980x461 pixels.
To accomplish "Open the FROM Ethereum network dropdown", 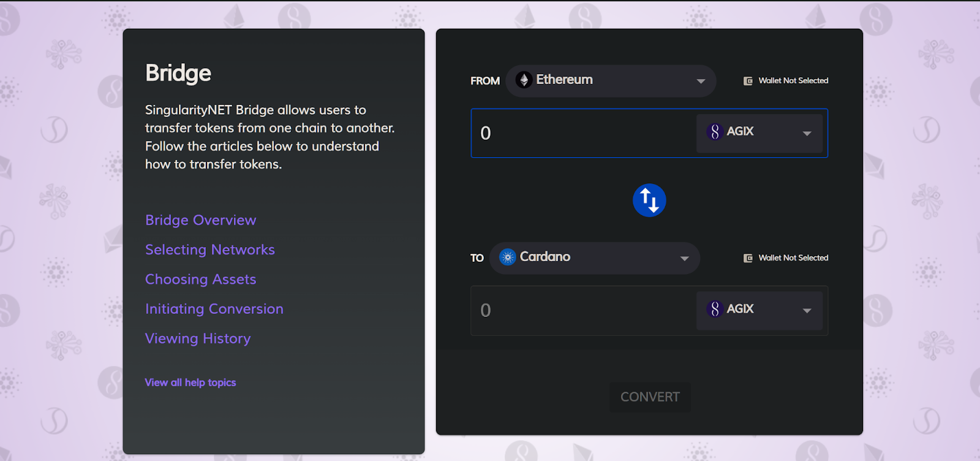I will [x=611, y=81].
